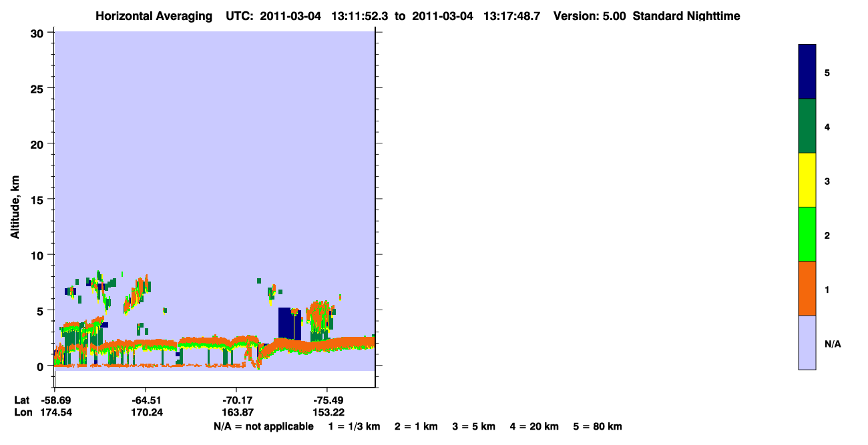This screenshot has height=445, width=868.
Task: Click the altitude tick label 10
Action: [39, 255]
